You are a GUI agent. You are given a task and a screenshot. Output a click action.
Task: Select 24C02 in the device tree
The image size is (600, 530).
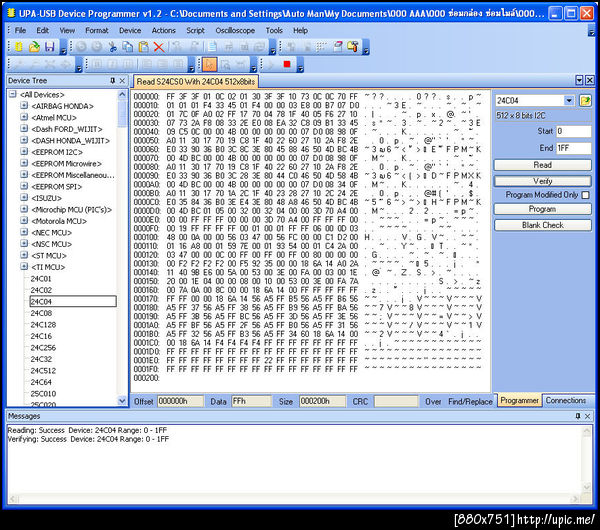[x=41, y=290]
